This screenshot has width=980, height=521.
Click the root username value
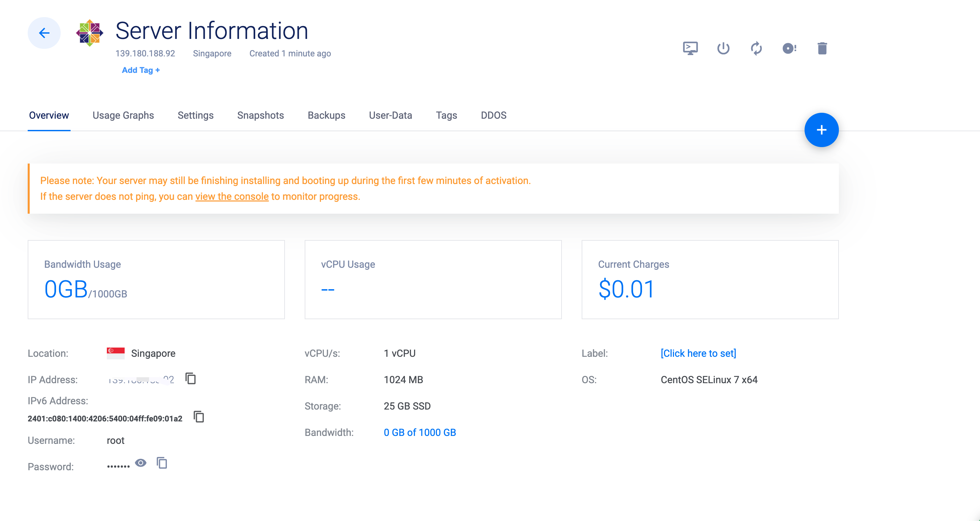tap(116, 441)
